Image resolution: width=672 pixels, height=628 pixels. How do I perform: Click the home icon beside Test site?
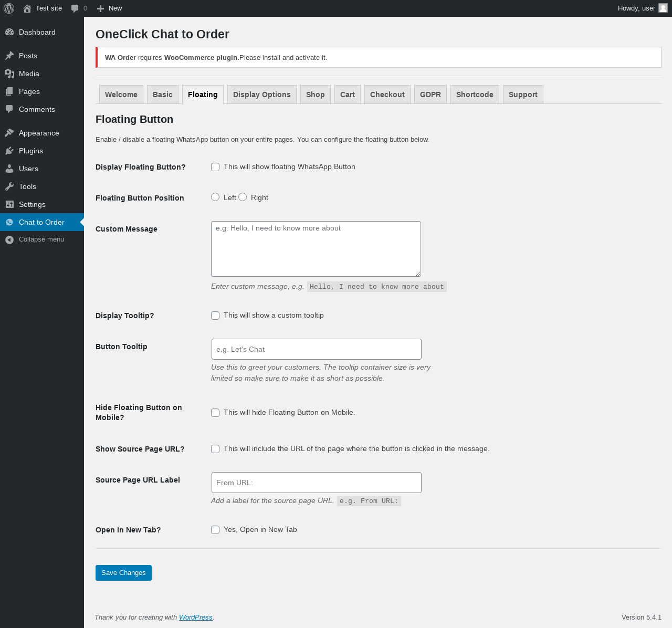(x=27, y=8)
